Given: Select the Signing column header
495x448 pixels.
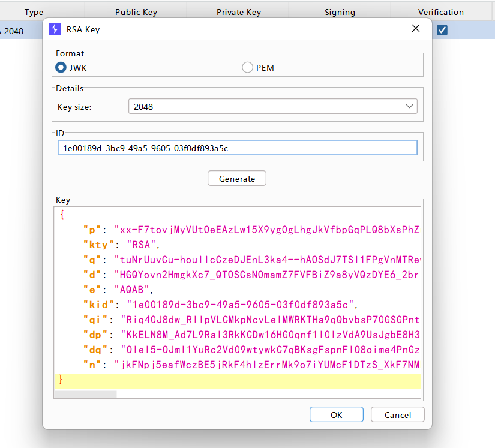Looking at the screenshot, I should click(340, 12).
